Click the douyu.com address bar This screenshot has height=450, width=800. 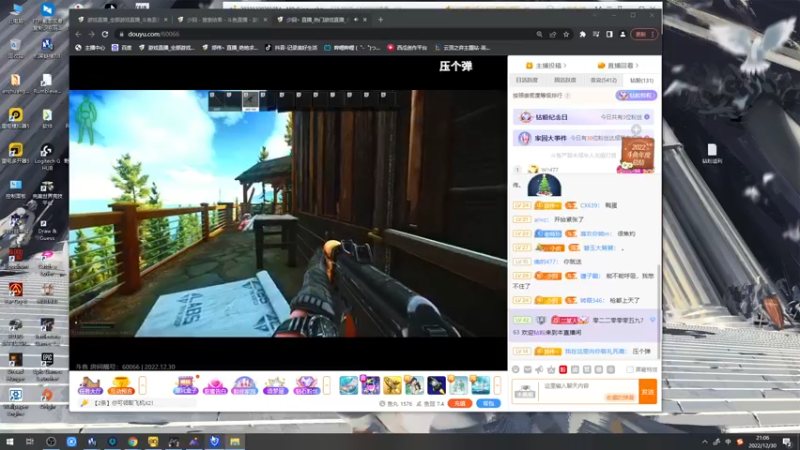tap(327, 34)
